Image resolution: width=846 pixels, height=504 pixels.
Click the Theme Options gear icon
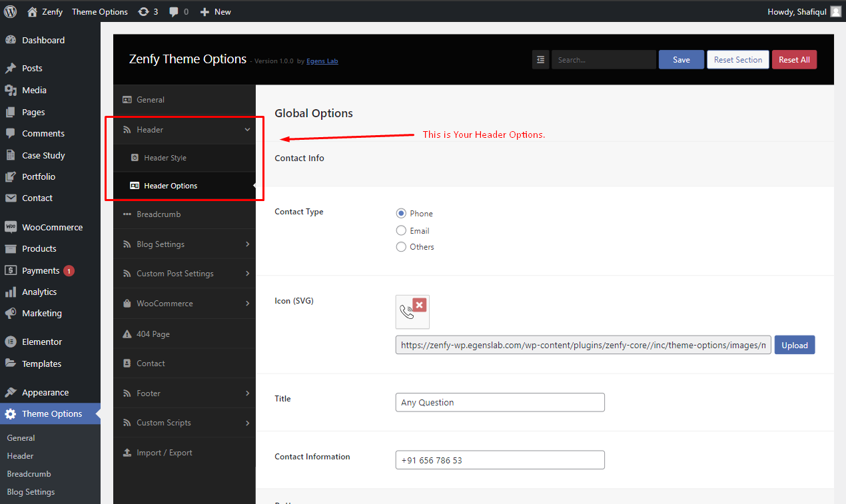coord(11,413)
